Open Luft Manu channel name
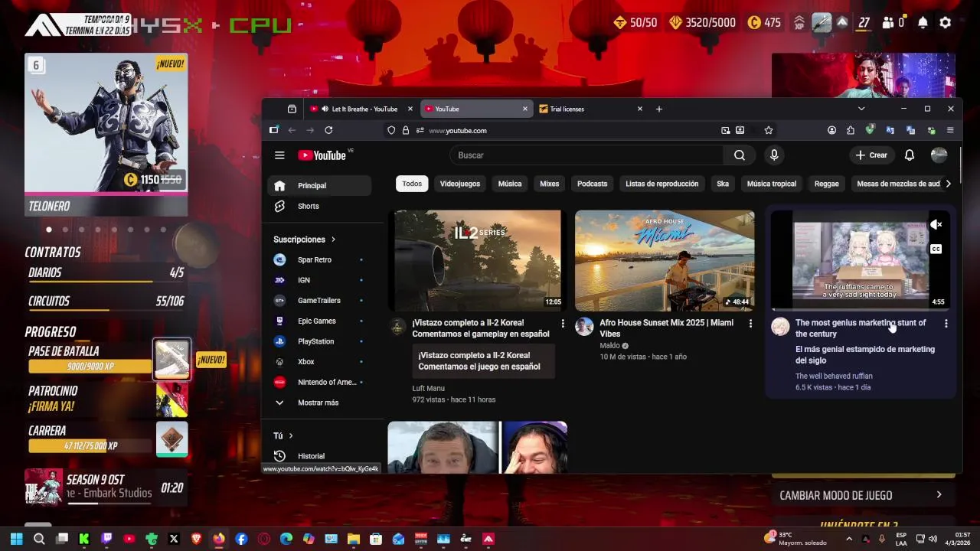Image resolution: width=980 pixels, height=551 pixels. pyautogui.click(x=428, y=388)
